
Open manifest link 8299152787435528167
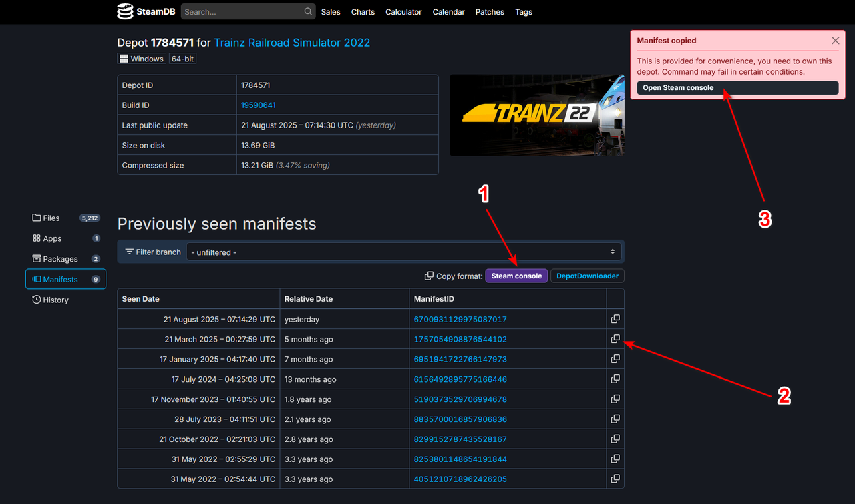[x=460, y=439]
